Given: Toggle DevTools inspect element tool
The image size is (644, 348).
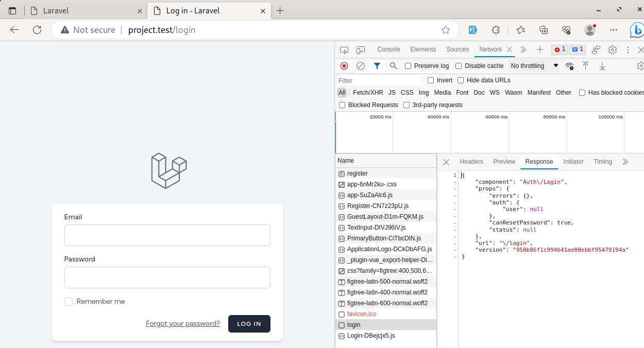Looking at the screenshot, I should (x=344, y=50).
